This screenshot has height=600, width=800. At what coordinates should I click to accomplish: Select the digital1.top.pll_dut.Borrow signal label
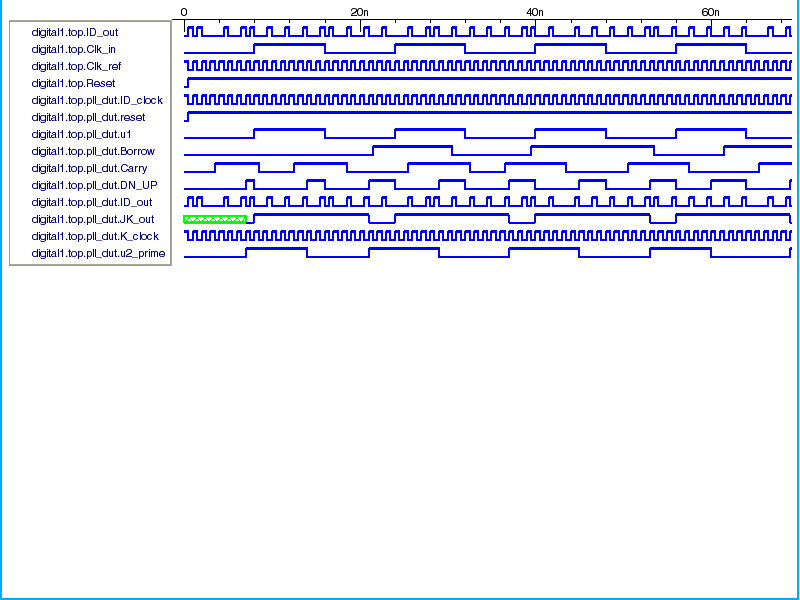[x=93, y=152]
